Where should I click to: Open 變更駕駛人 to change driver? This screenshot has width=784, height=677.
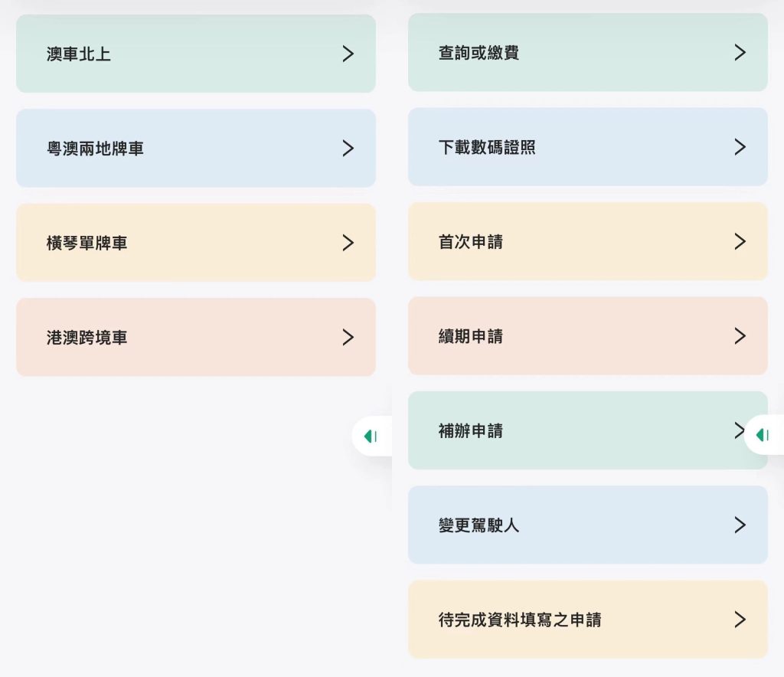(x=588, y=525)
